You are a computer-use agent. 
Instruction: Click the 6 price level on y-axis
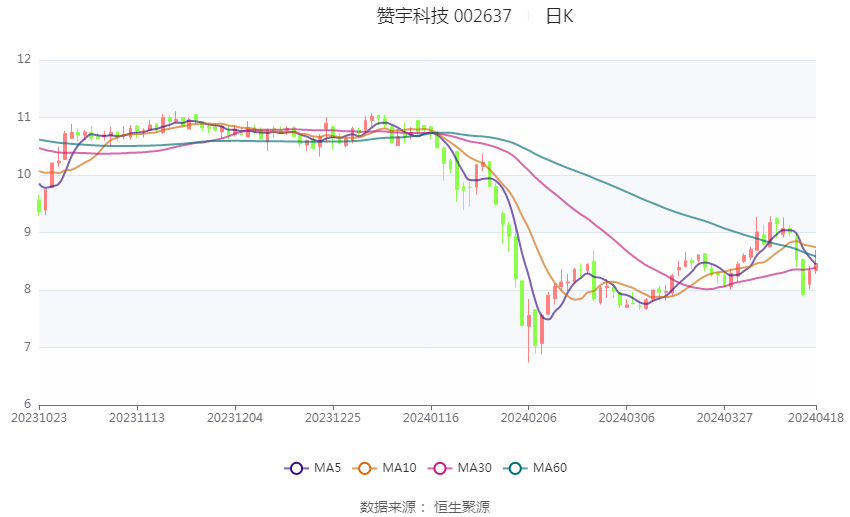(x=27, y=405)
